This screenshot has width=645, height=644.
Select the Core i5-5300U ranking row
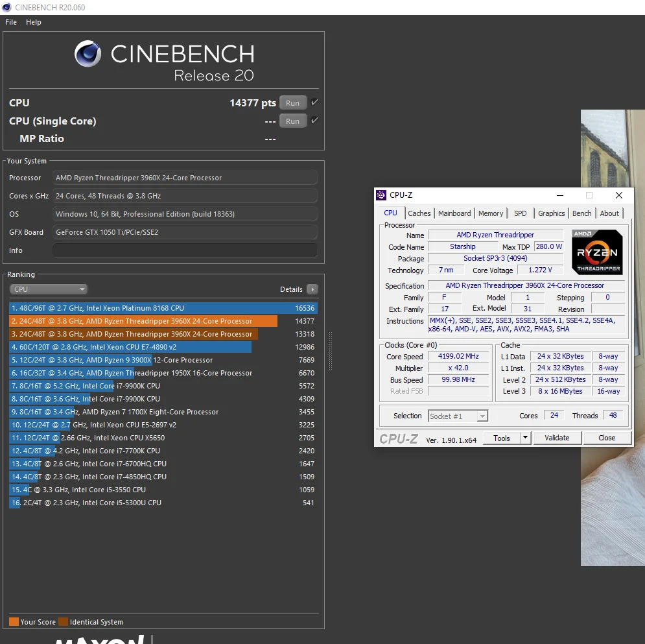point(163,503)
